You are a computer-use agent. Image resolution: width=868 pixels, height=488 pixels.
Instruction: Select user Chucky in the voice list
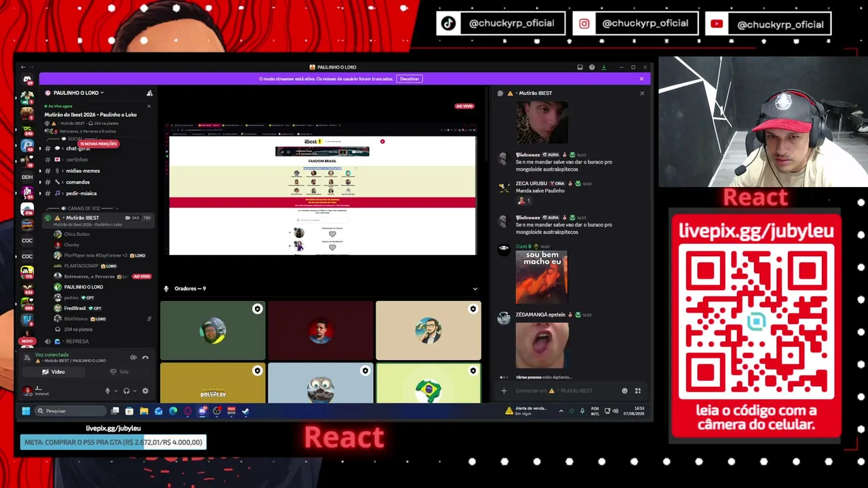click(71, 245)
